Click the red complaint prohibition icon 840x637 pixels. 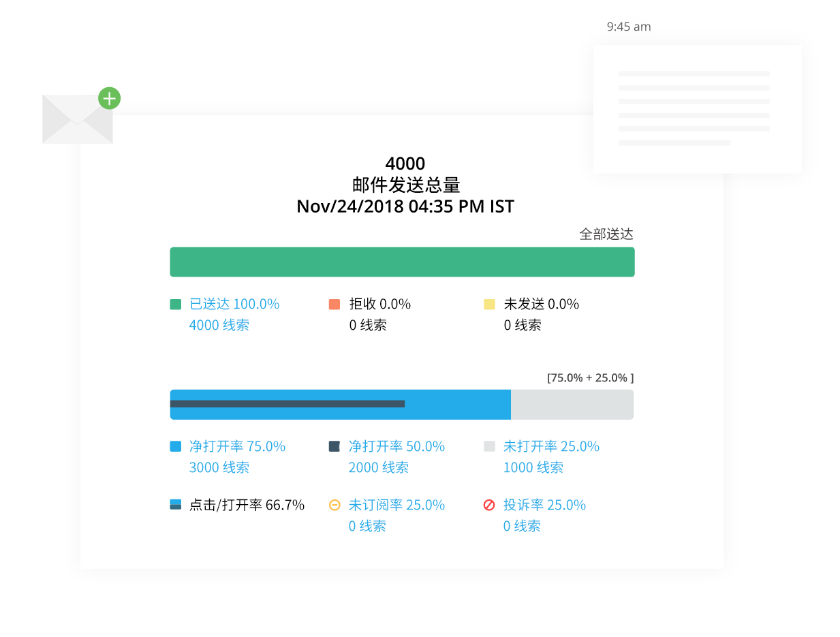[x=489, y=505]
